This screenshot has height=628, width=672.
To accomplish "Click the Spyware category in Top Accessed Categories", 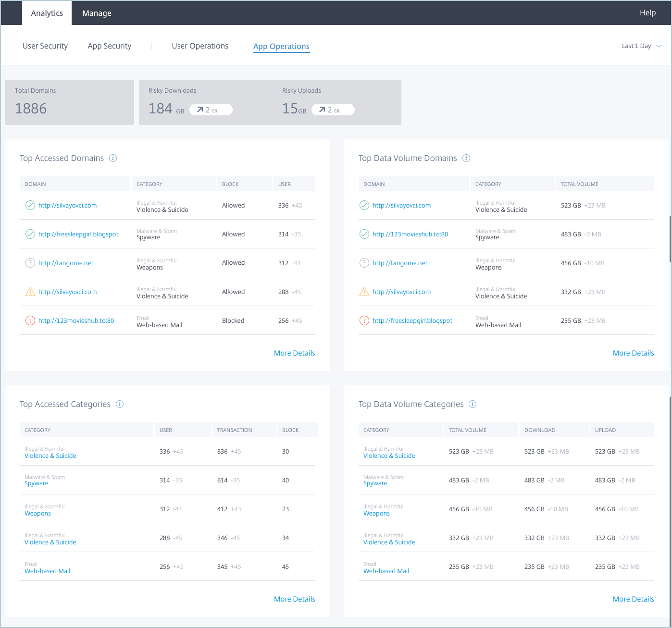I will (x=37, y=483).
